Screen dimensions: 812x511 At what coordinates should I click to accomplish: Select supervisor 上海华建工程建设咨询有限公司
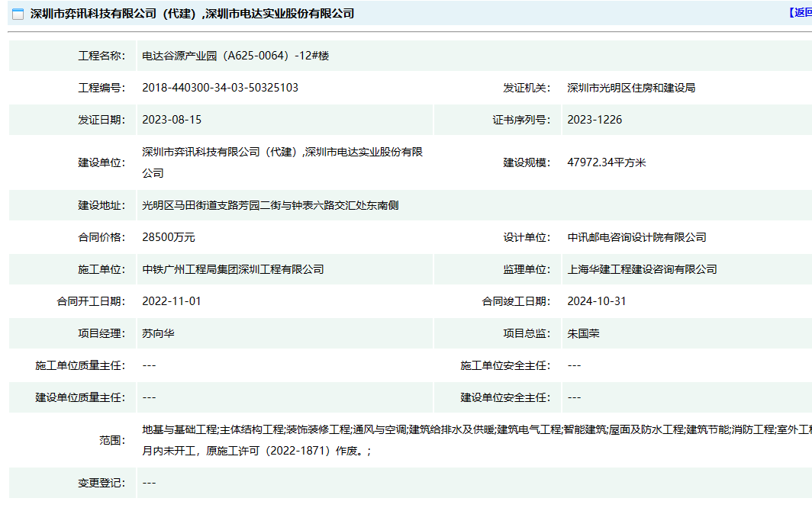[642, 270]
